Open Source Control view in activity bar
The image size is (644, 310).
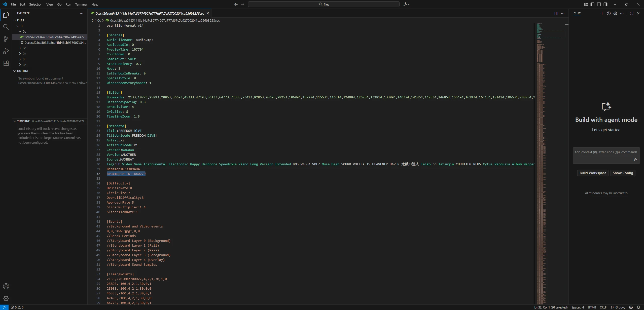point(6,39)
